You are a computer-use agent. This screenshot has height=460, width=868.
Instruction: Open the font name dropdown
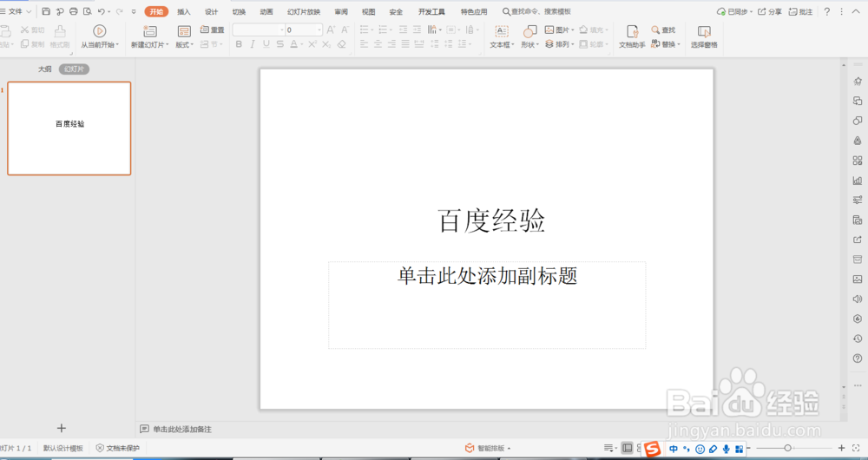pyautogui.click(x=282, y=30)
